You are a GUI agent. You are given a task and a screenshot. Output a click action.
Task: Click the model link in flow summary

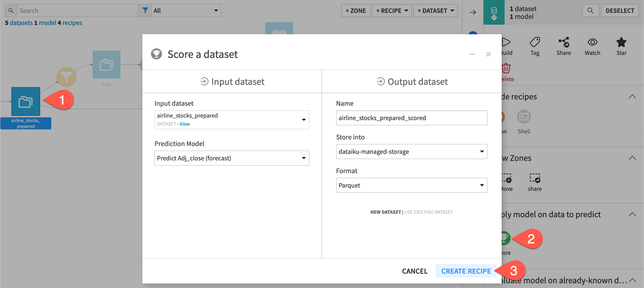(x=47, y=23)
